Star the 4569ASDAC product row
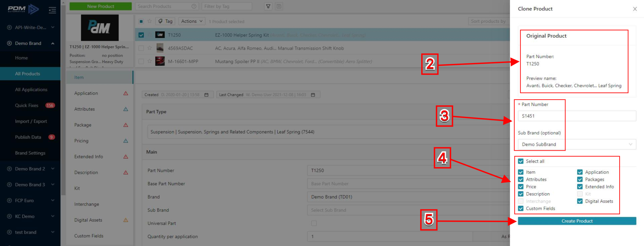Image resolution: width=644 pixels, height=246 pixels. 150,48
